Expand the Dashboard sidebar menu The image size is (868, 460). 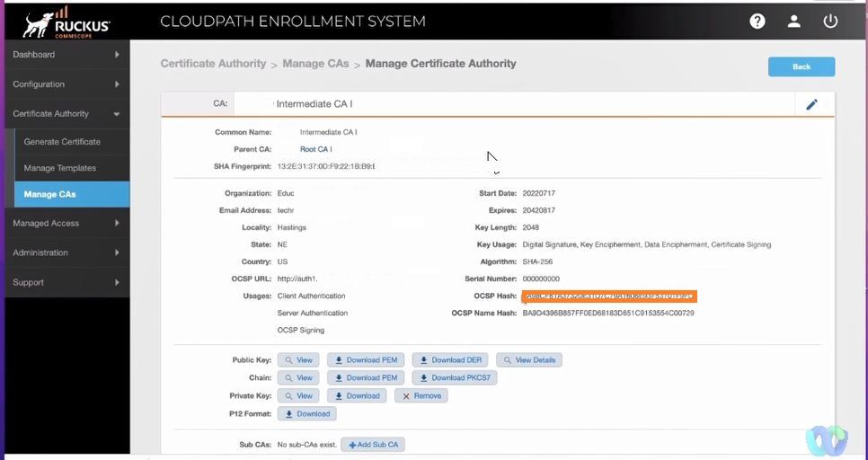65,55
